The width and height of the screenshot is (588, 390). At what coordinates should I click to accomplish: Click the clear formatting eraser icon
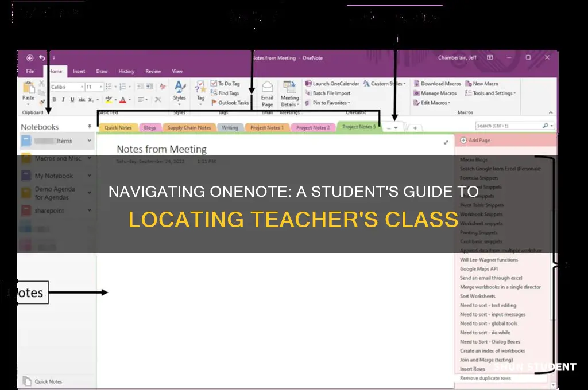(x=163, y=87)
